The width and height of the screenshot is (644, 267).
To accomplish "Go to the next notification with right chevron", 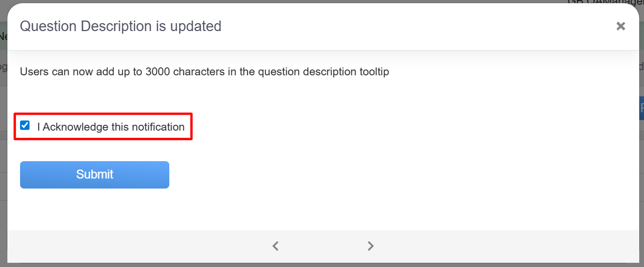I will [x=371, y=246].
